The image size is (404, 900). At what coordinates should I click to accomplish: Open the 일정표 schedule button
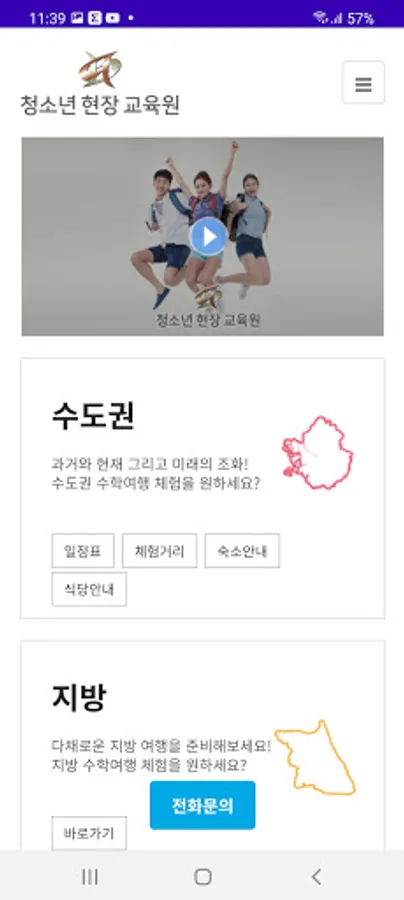pyautogui.click(x=83, y=550)
